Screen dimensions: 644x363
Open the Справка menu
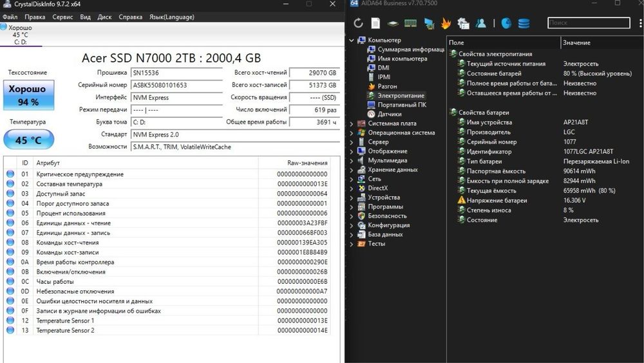(130, 17)
